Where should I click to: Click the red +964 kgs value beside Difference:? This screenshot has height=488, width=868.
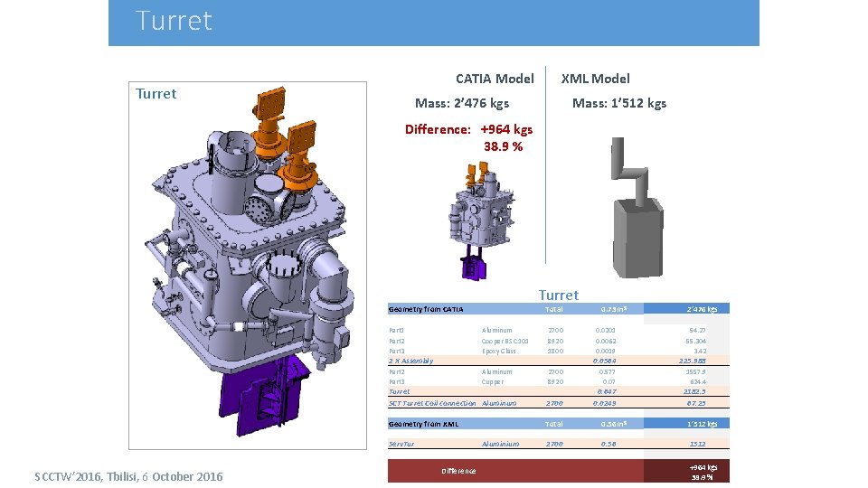506,129
